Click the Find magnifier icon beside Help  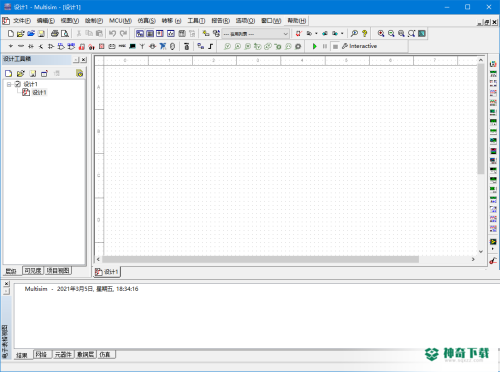(354, 33)
